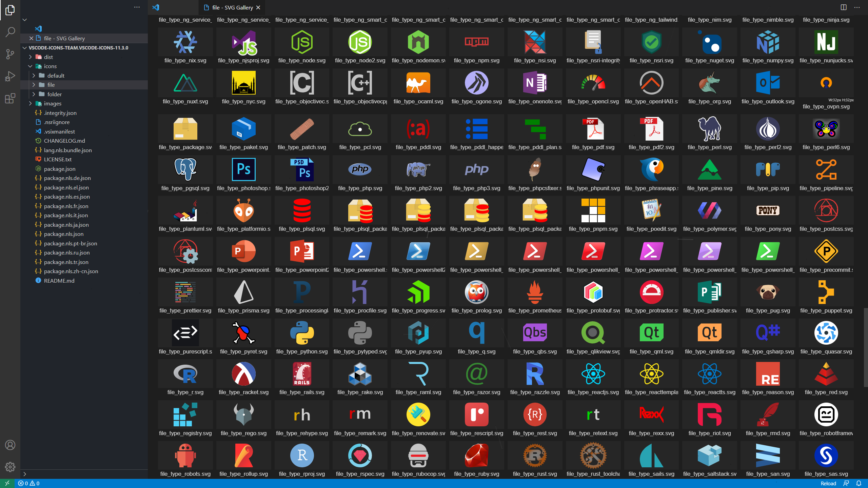Click Reload in the status bar

[x=828, y=483]
